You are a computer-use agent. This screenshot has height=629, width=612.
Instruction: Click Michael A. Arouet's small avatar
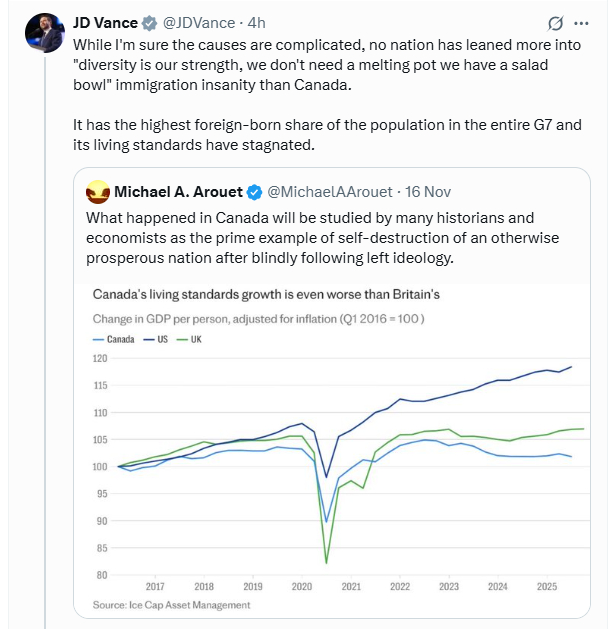[x=98, y=190]
